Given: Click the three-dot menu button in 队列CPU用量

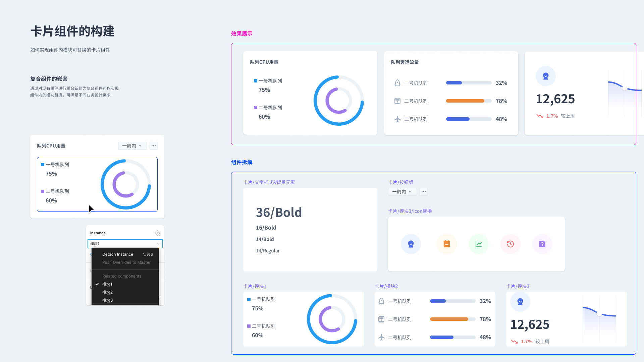Looking at the screenshot, I should point(153,145).
